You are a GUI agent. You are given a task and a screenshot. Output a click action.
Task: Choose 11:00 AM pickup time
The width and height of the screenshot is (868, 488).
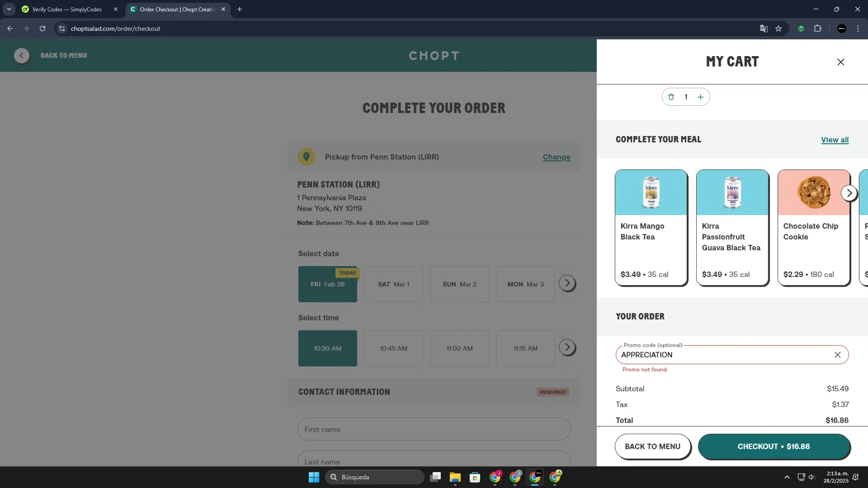click(x=459, y=348)
